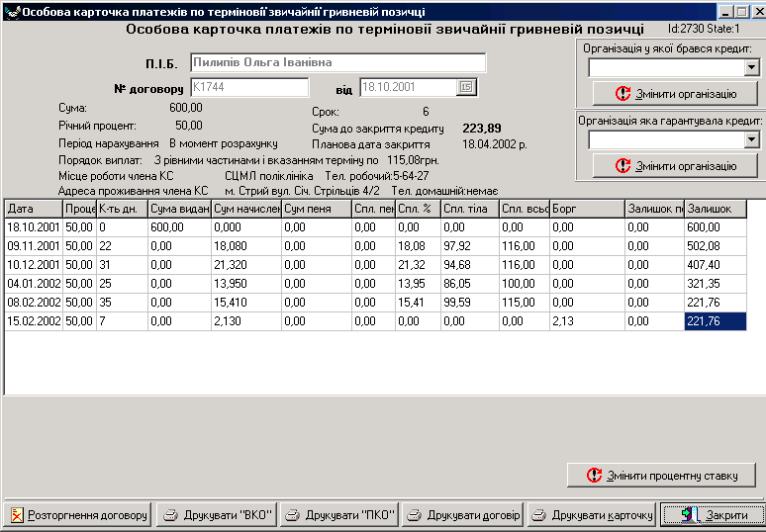Image resolution: width=766 pixels, height=532 pixels.
Task: Click the calendar icon beside date 18.10.2001
Action: [466, 87]
